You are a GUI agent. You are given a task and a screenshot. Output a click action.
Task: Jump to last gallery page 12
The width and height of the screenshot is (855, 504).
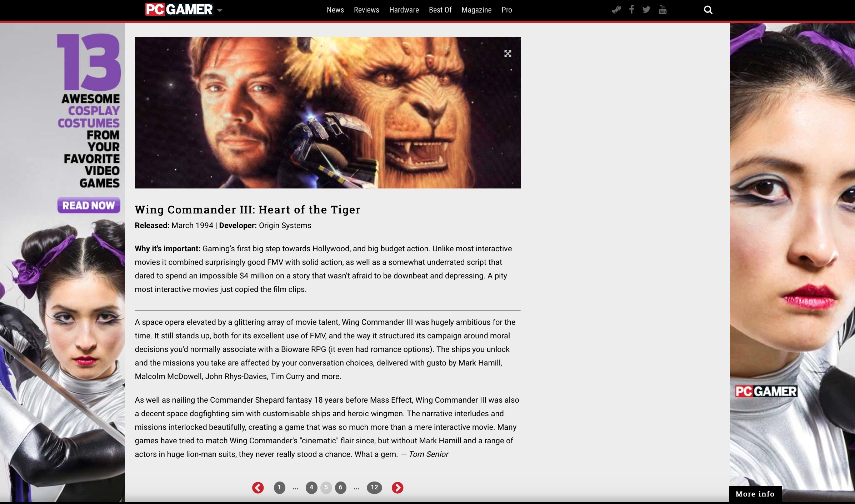[374, 488]
